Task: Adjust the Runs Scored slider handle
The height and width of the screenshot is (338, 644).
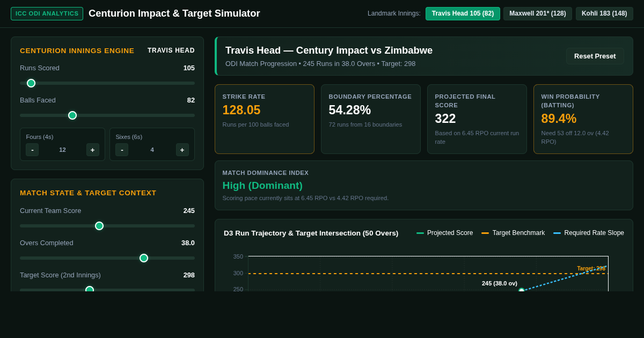Action: tap(31, 83)
